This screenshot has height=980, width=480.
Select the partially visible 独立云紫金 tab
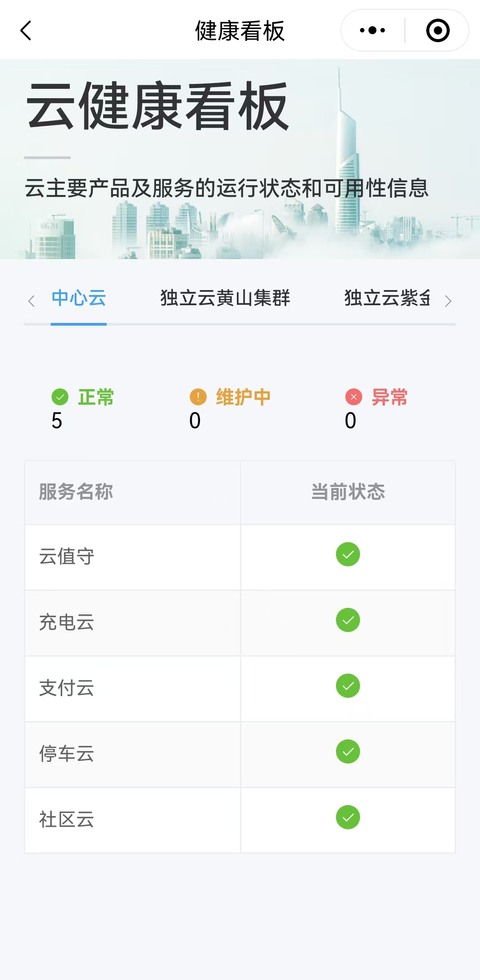tap(387, 298)
